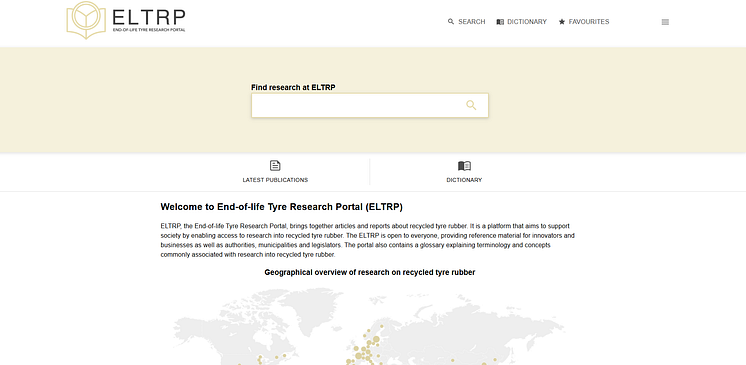The width and height of the screenshot is (746, 365).
Task: Open the Dictionary link in top navigation
Action: tap(521, 22)
